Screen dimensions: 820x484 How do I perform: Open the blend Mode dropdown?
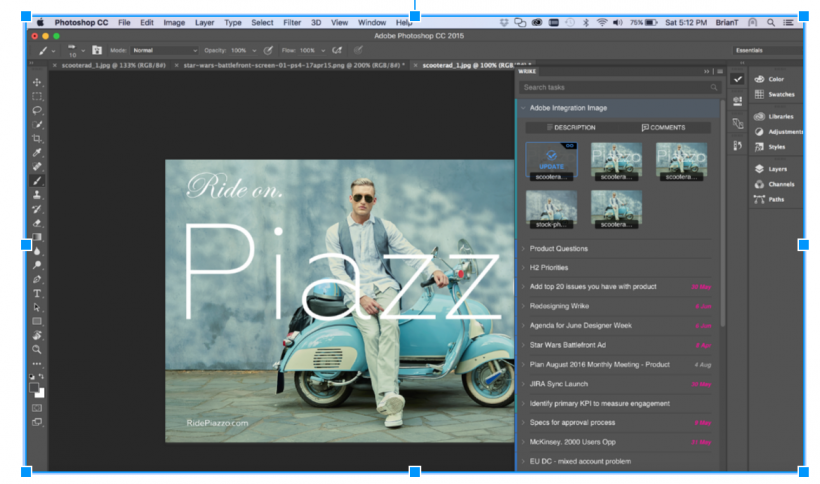tap(165, 49)
